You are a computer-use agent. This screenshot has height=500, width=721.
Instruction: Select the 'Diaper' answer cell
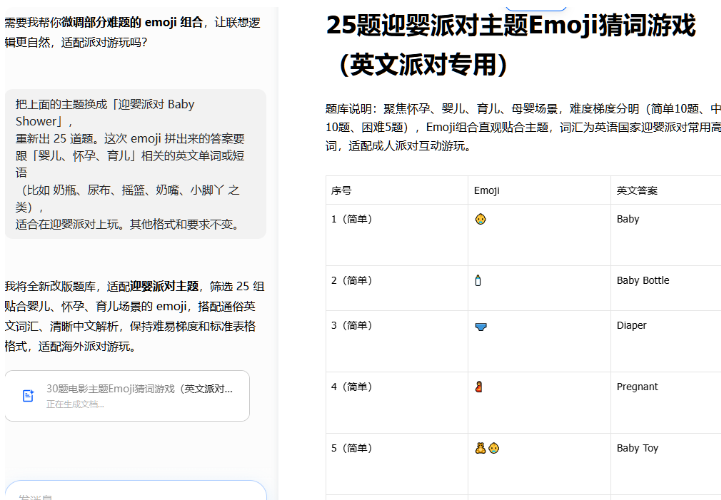[x=666, y=341]
